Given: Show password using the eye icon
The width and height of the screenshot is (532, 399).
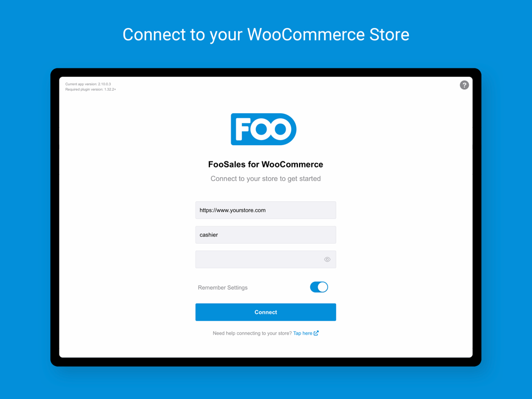Looking at the screenshot, I should pyautogui.click(x=327, y=259).
